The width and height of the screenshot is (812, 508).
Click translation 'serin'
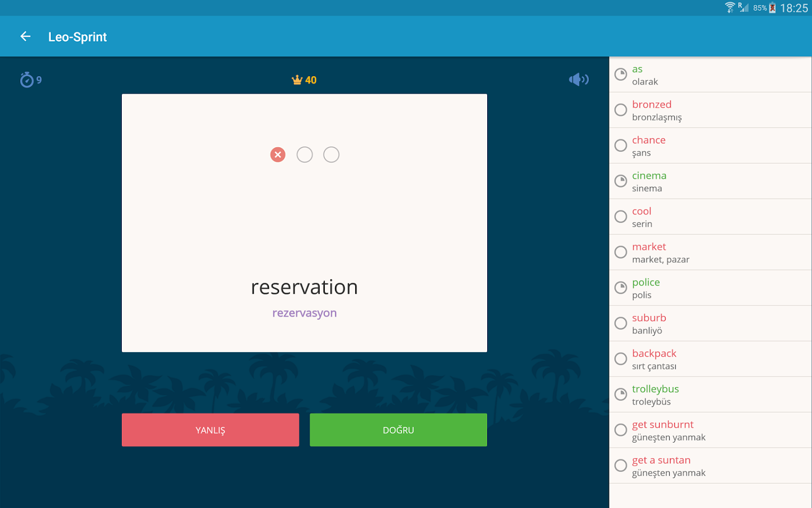coord(642,224)
